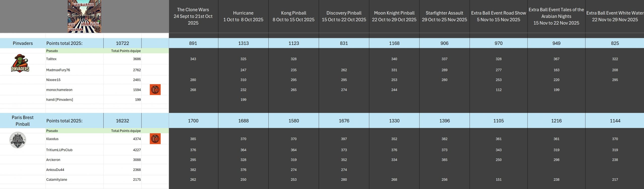Select the Starfighter Assault header cell
This screenshot has height=189, width=644.
(444, 16)
